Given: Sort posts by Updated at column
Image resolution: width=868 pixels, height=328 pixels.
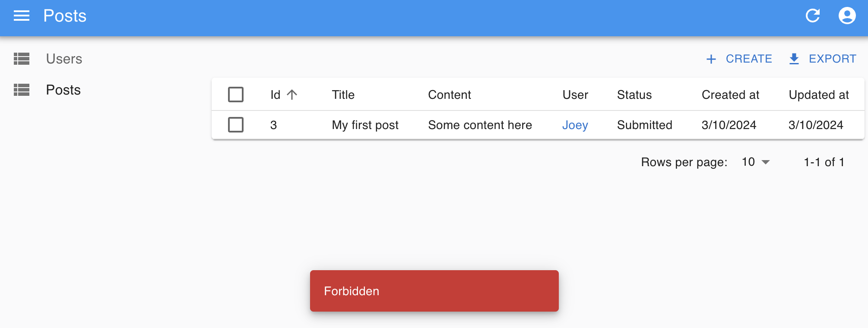Looking at the screenshot, I should coord(818,95).
